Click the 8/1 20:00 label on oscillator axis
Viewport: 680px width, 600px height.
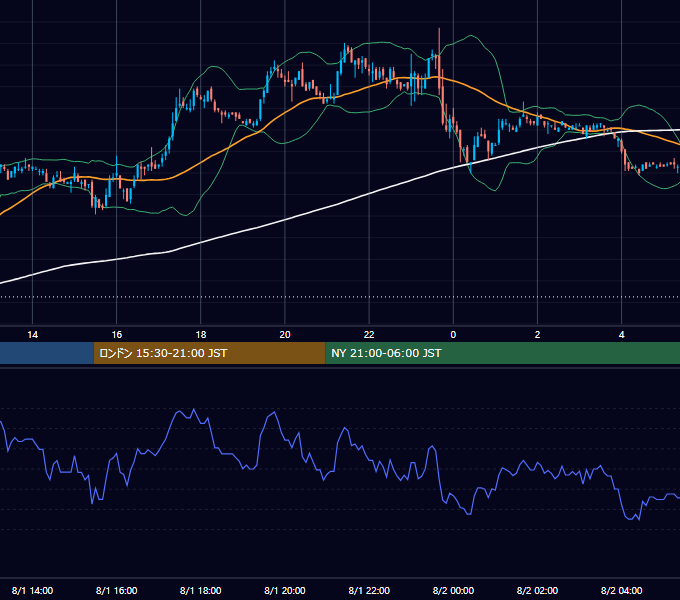tap(285, 590)
